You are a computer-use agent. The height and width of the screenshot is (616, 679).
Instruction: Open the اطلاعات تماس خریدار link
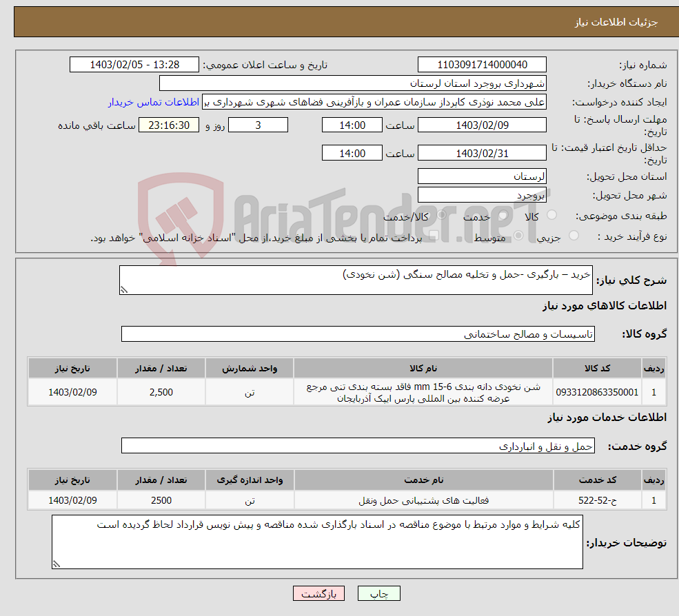tap(153, 102)
